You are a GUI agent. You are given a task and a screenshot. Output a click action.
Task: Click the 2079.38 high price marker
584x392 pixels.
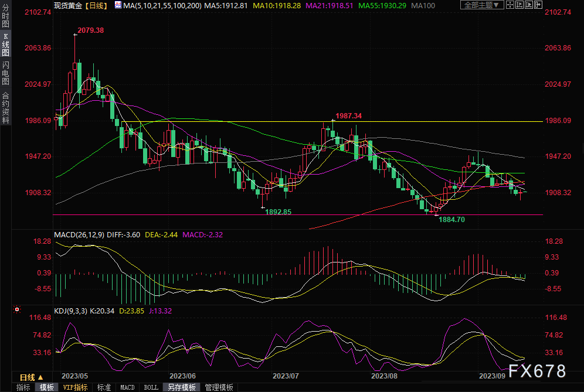click(x=90, y=30)
